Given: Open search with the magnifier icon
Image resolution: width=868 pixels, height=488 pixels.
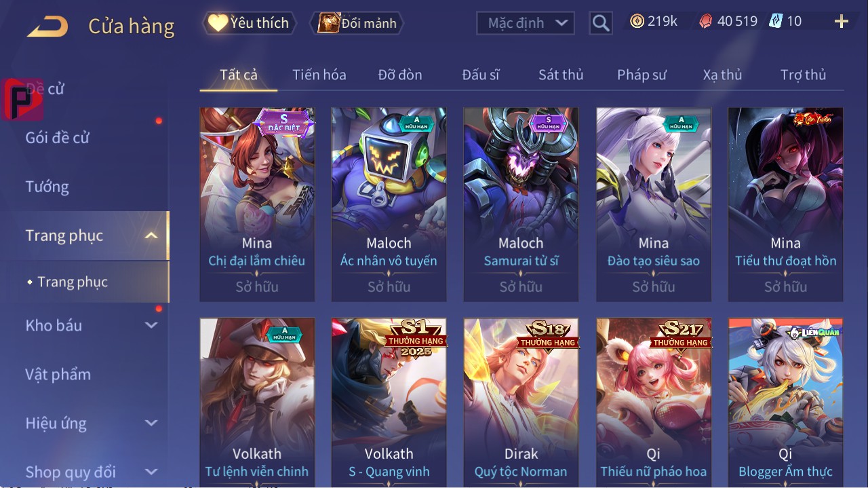Looking at the screenshot, I should click(x=600, y=24).
